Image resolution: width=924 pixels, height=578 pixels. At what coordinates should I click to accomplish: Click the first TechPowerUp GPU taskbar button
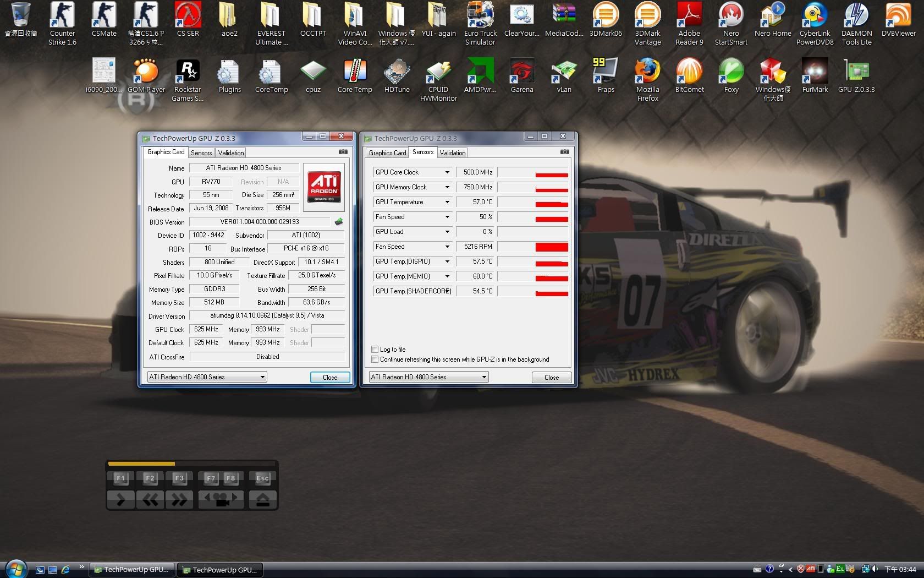pyautogui.click(x=131, y=570)
